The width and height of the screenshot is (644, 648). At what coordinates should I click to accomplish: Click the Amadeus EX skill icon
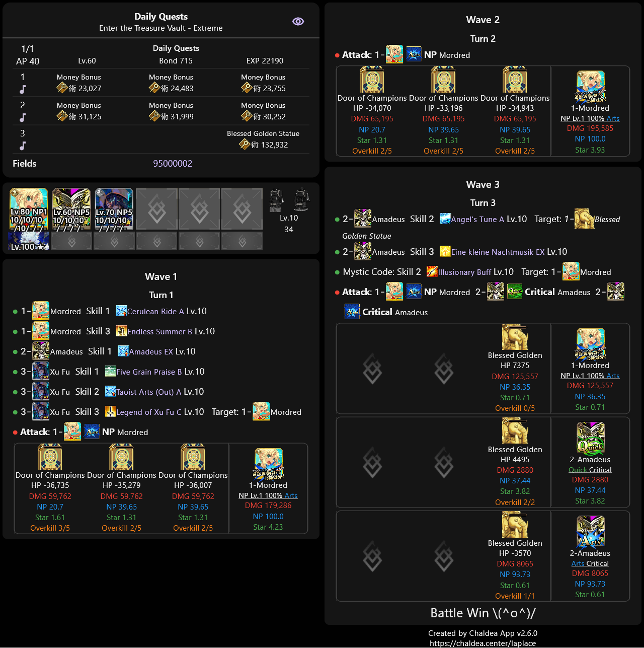pyautogui.click(x=123, y=351)
